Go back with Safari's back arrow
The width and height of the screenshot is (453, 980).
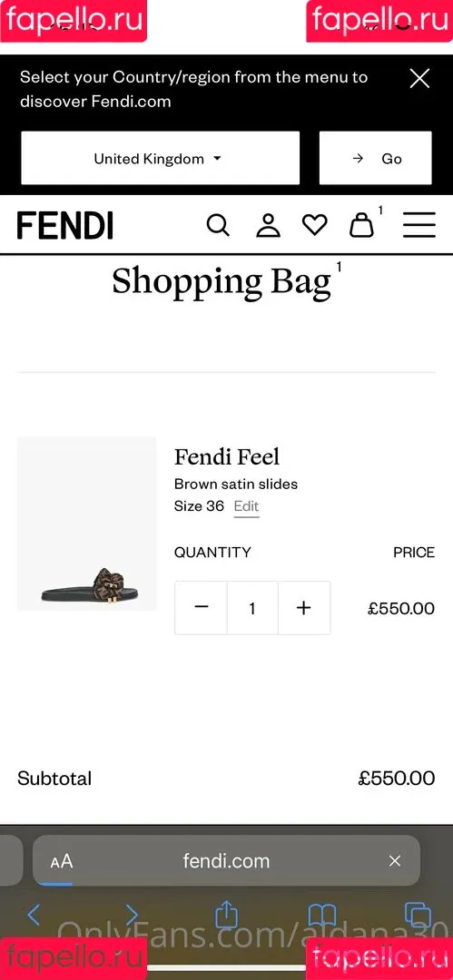[34, 916]
